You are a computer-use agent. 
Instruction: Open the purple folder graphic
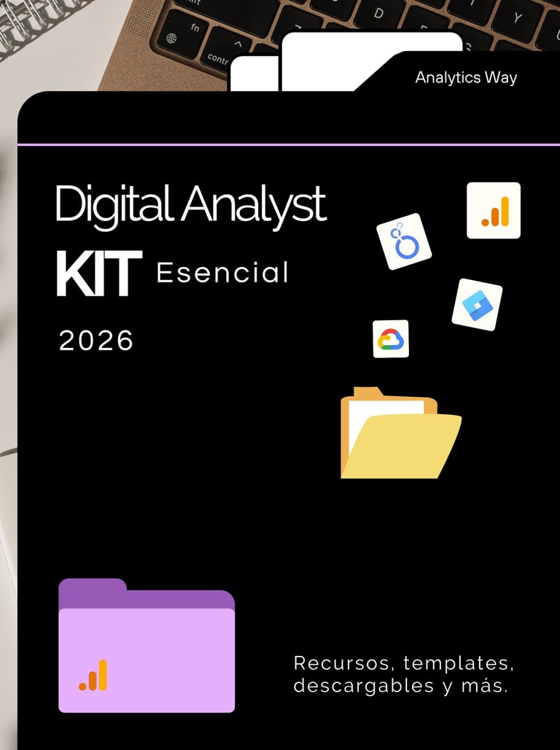click(147, 645)
